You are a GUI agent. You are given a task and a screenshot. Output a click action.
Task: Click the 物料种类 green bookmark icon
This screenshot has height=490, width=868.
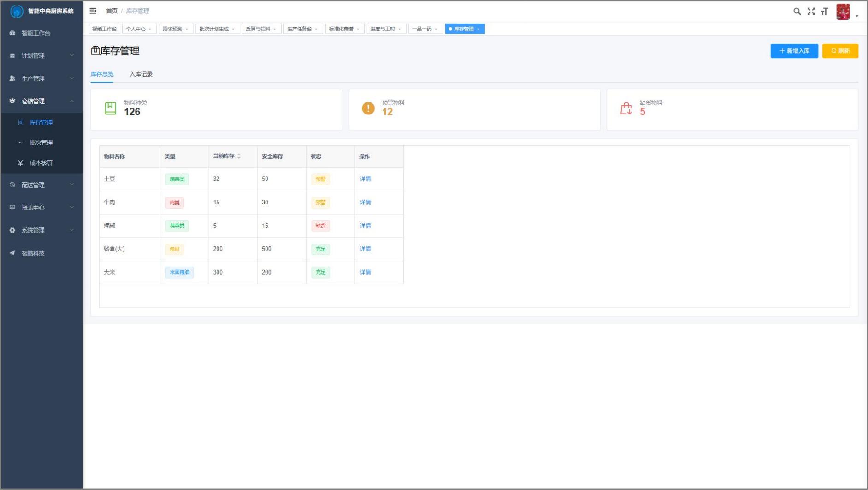110,108
